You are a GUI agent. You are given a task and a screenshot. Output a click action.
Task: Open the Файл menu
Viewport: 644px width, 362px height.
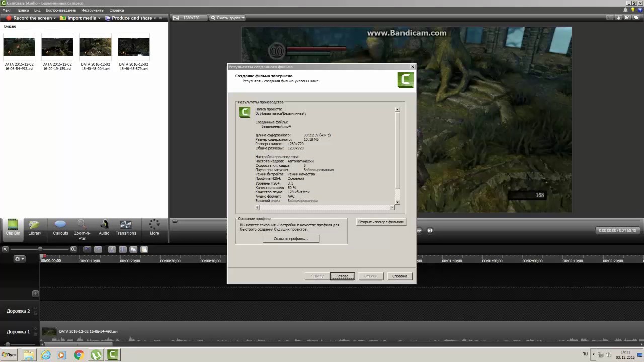pos(7,10)
